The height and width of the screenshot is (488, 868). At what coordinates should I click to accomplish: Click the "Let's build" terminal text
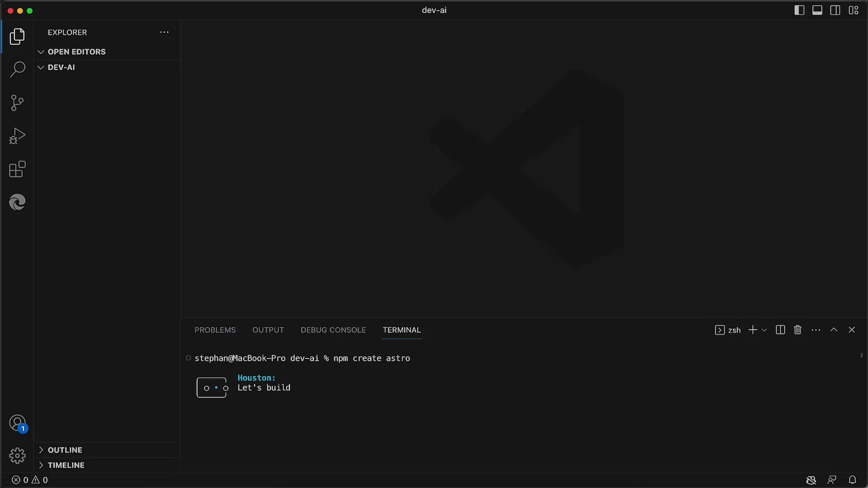[x=264, y=388]
